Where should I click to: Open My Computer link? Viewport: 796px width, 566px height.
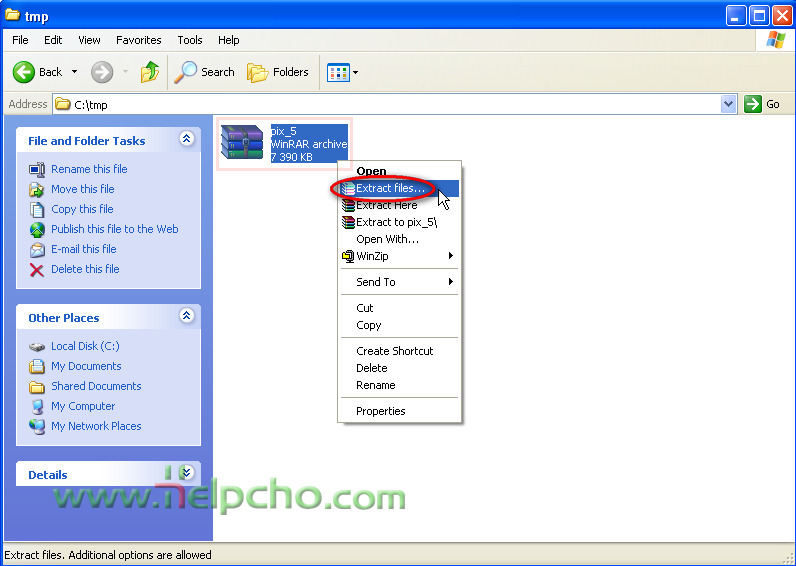coord(83,406)
